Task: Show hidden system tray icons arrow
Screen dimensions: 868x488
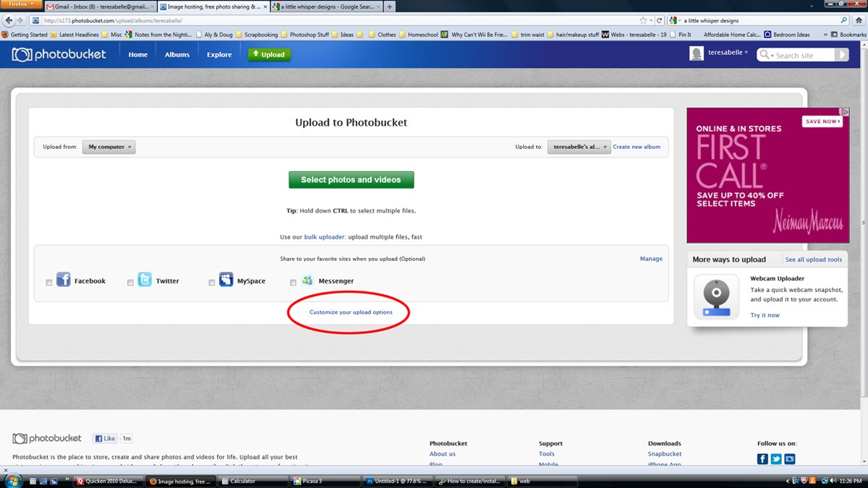Action: click(787, 481)
